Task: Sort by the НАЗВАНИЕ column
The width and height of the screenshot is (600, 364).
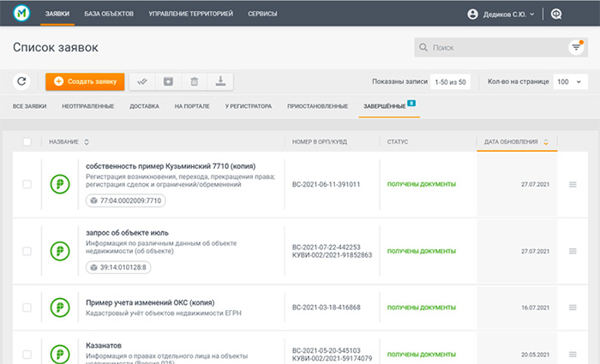Action: pos(69,142)
